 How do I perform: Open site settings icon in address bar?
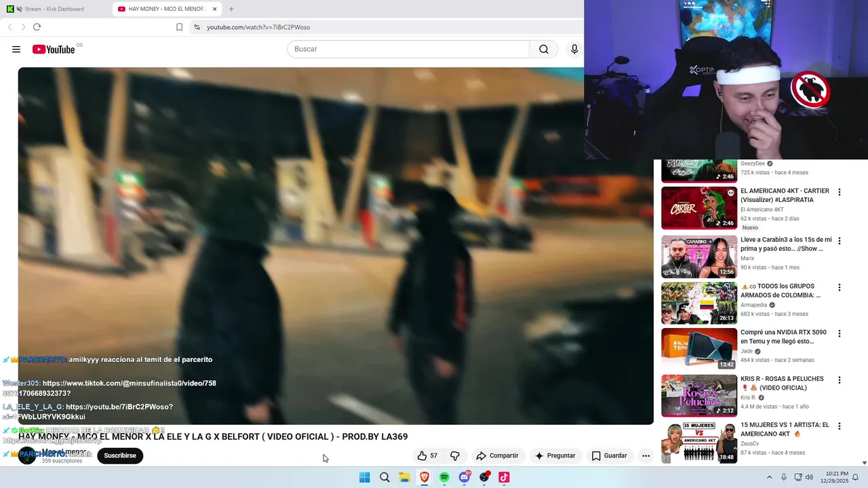(x=197, y=27)
